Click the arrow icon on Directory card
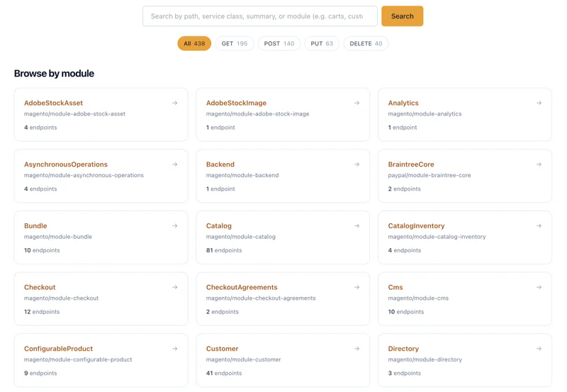The width and height of the screenshot is (567, 392). (x=539, y=349)
